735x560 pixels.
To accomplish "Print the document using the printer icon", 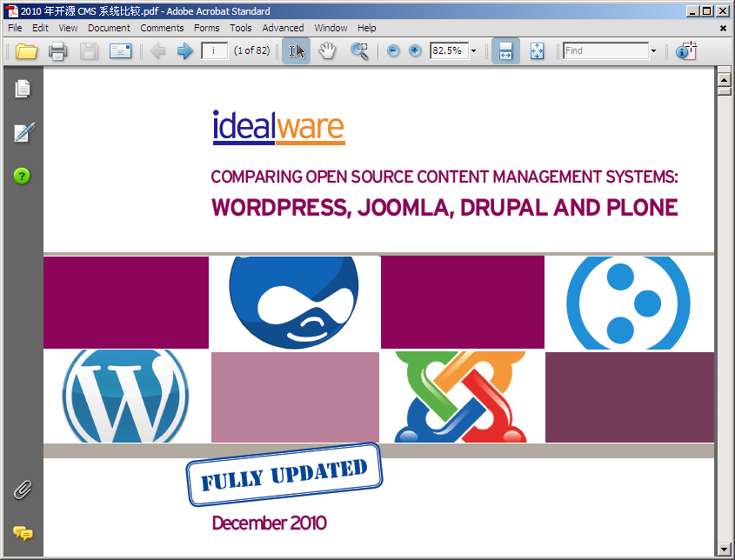I will click(57, 51).
